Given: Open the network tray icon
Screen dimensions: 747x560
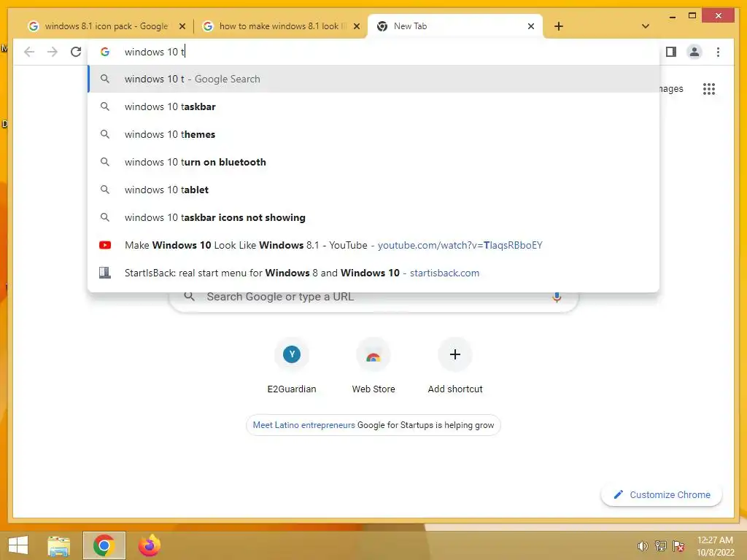Looking at the screenshot, I should [660, 545].
